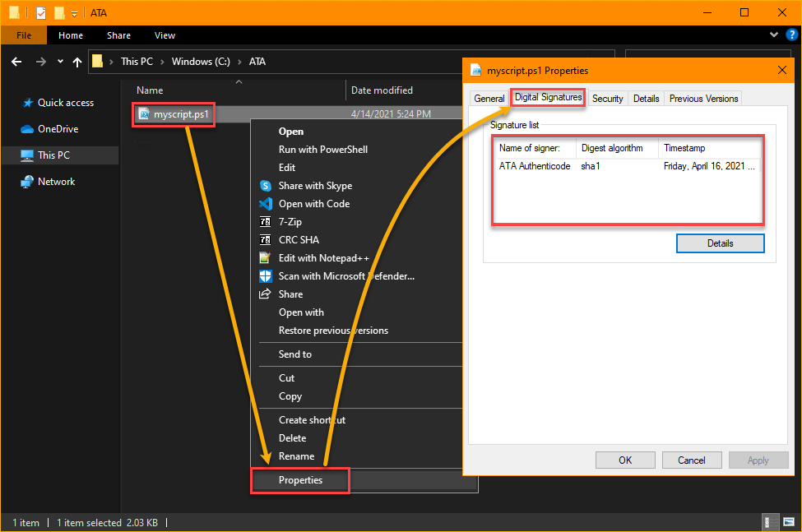Choose Share with Skype
Viewport: 802px width, 532px height.
tap(315, 186)
